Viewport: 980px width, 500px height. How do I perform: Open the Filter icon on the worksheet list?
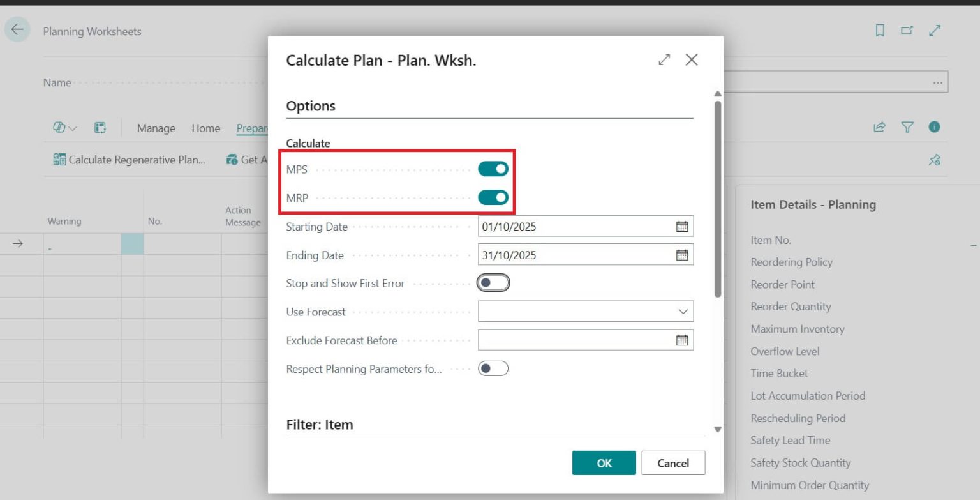coord(907,126)
